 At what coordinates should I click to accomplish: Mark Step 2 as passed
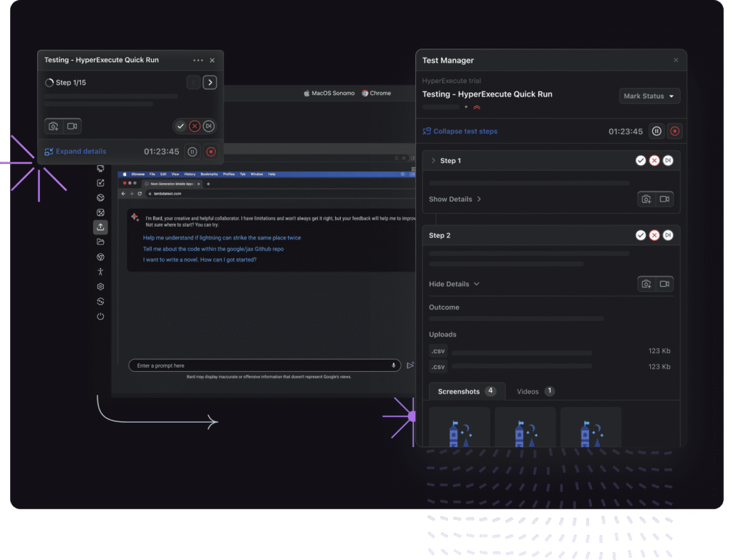(641, 235)
